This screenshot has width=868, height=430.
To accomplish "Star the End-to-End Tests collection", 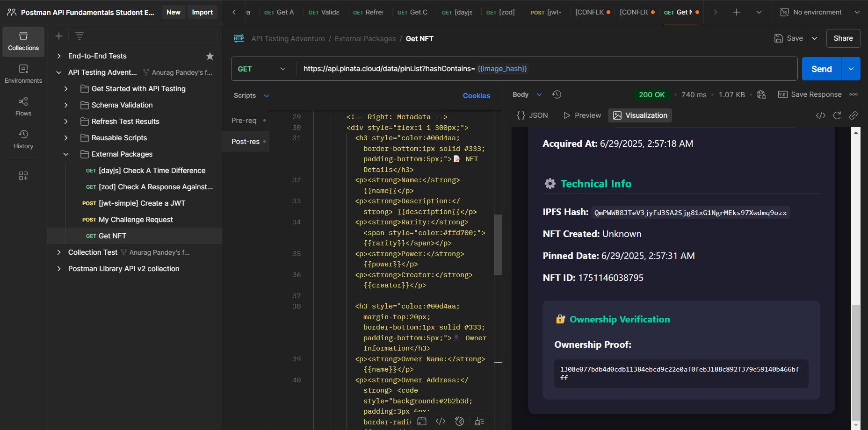I will (x=210, y=56).
